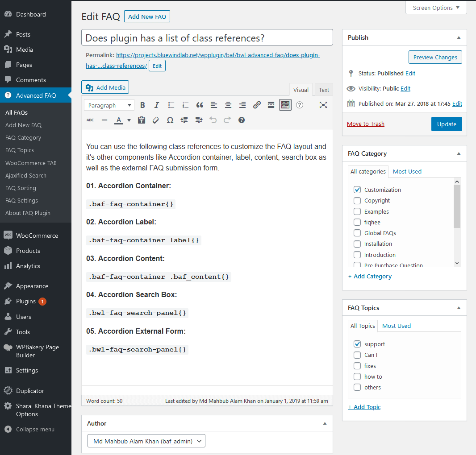Open the text color dropdown arrow

coord(129,120)
